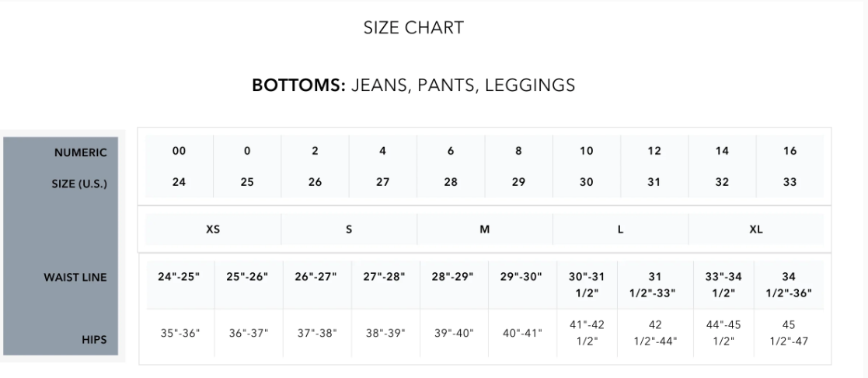Click the XS size cell
This screenshot has height=378, width=868.
[x=213, y=229]
